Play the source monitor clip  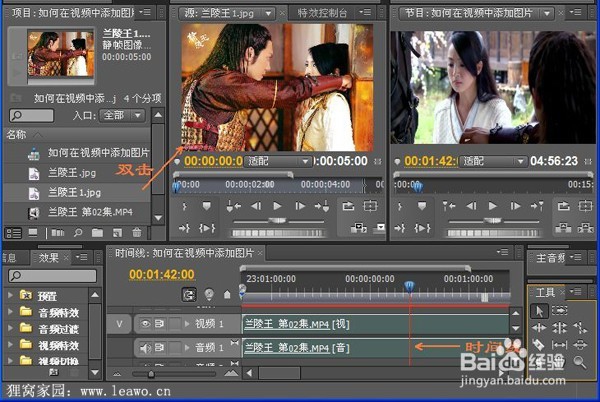pyautogui.click(x=277, y=207)
